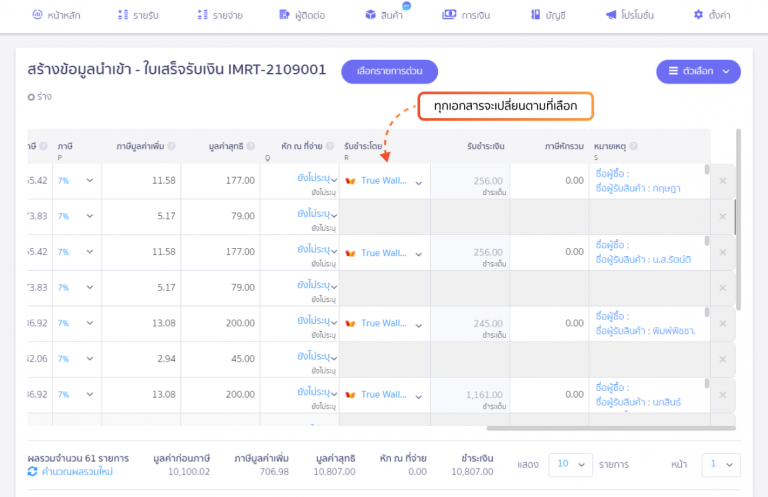
Task: Open the สินค้า products menu
Action: tap(384, 15)
